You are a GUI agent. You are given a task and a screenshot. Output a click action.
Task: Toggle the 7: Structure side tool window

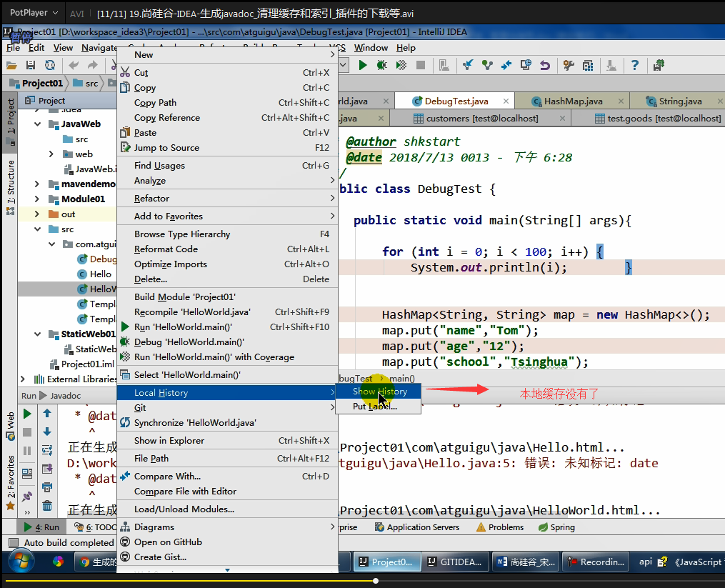click(x=11, y=187)
